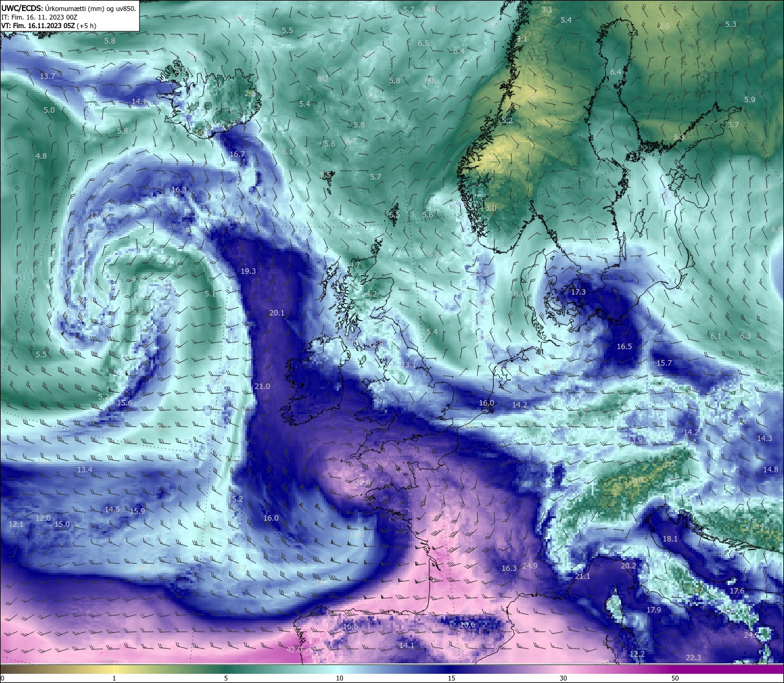
Task: Click the 8.2 value label
Action: pos(323,79)
